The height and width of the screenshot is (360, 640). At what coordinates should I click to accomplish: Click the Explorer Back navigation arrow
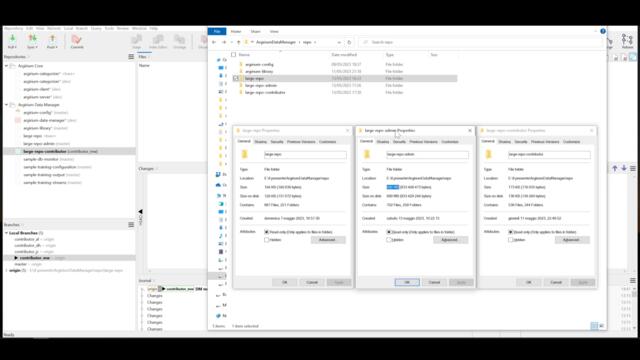[214, 42]
